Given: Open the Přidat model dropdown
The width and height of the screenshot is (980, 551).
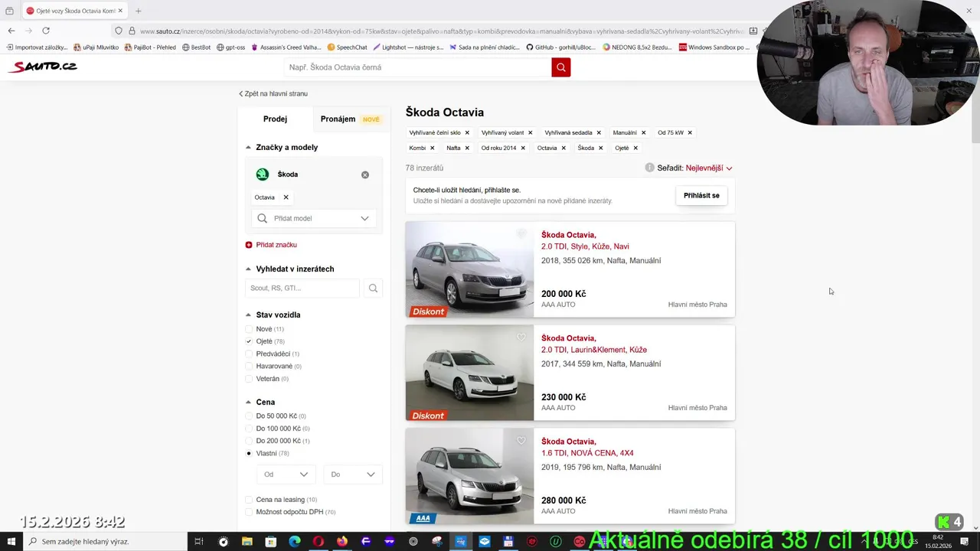Looking at the screenshot, I should [314, 218].
